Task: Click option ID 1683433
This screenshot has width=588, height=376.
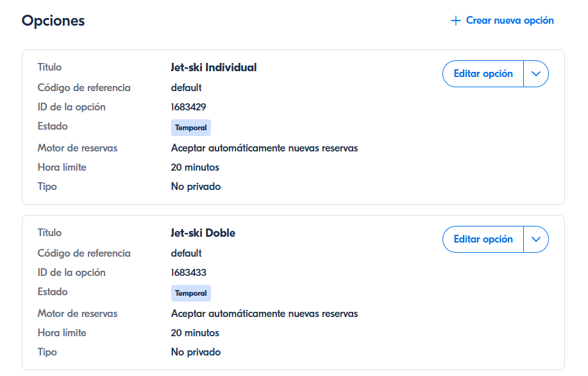Action: (x=189, y=273)
